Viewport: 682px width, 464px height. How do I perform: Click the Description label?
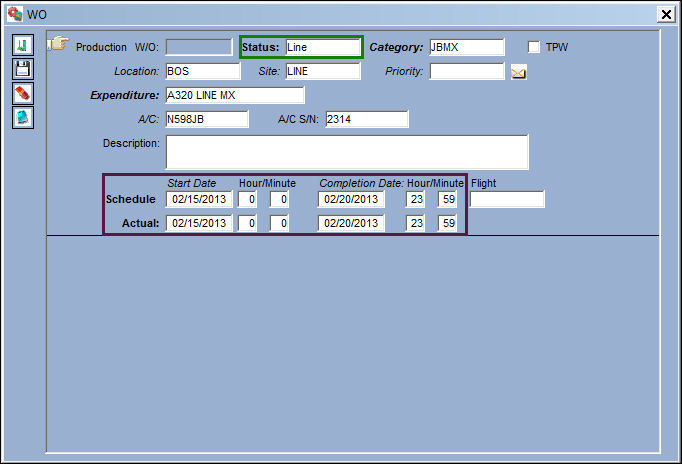[131, 143]
